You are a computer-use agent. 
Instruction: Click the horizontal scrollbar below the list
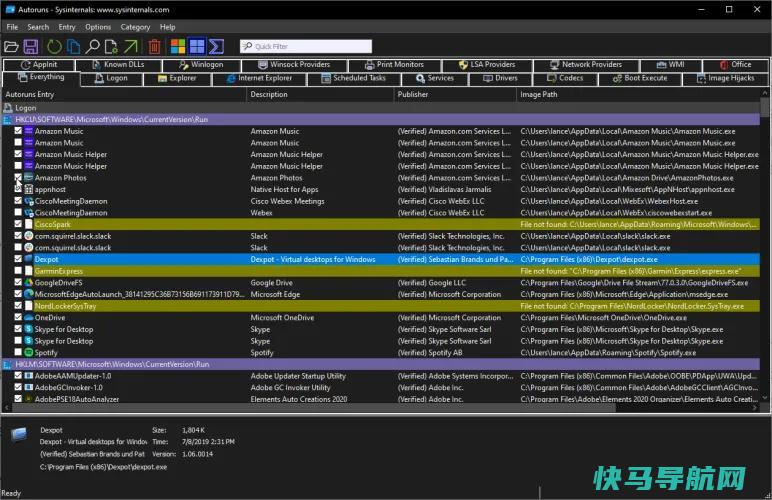coord(382,407)
